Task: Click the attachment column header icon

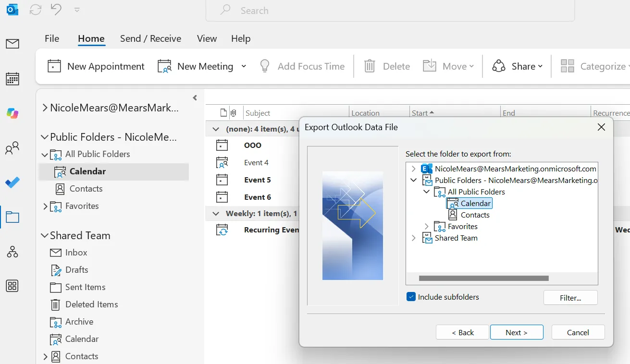Action: pyautogui.click(x=234, y=113)
